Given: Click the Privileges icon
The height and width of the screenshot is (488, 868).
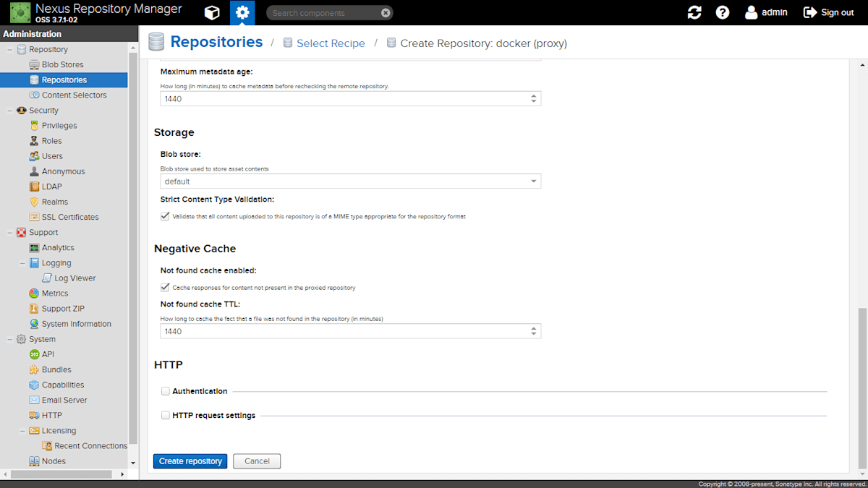Looking at the screenshot, I should (34, 126).
